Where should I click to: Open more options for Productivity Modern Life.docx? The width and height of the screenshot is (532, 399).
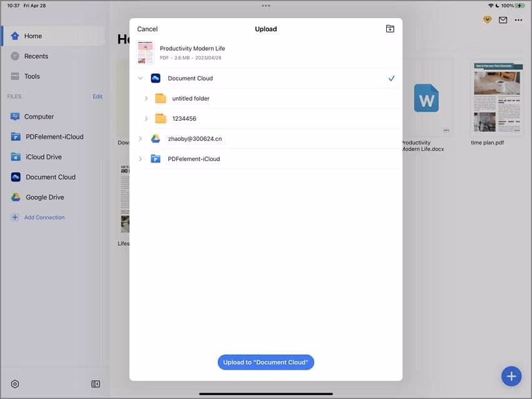click(x=446, y=130)
